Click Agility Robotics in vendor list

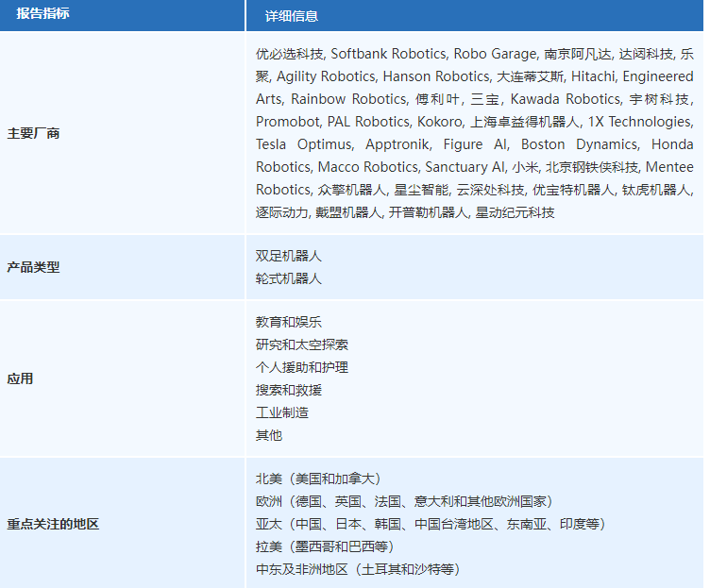pos(326,76)
